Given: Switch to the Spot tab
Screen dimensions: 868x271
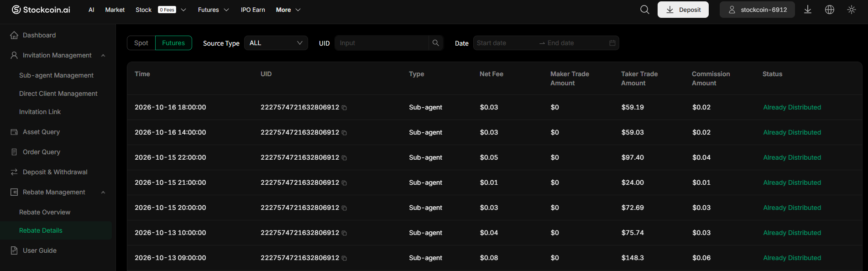Looking at the screenshot, I should pos(141,43).
